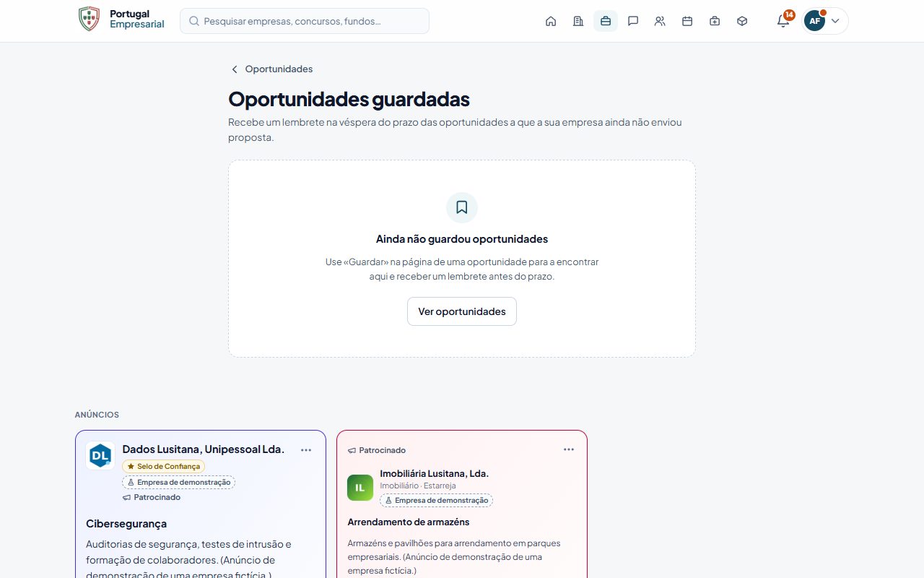Click the ANÚNCIOS section label
Image resolution: width=924 pixels, height=578 pixels.
[97, 415]
